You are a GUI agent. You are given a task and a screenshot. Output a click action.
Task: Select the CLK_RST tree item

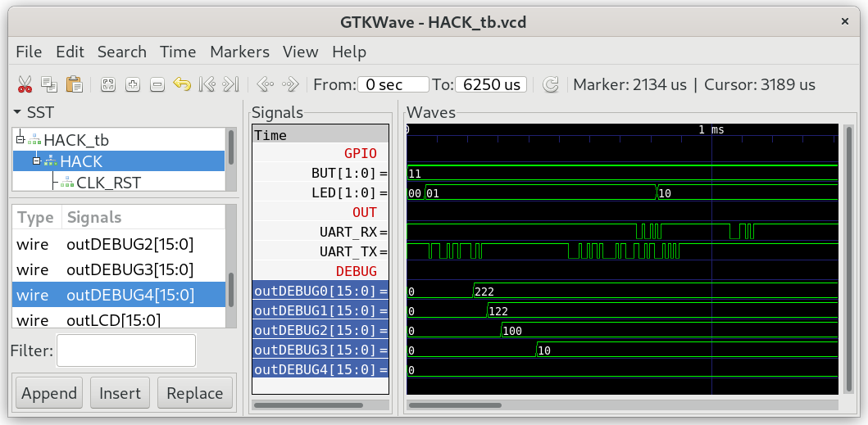108,182
